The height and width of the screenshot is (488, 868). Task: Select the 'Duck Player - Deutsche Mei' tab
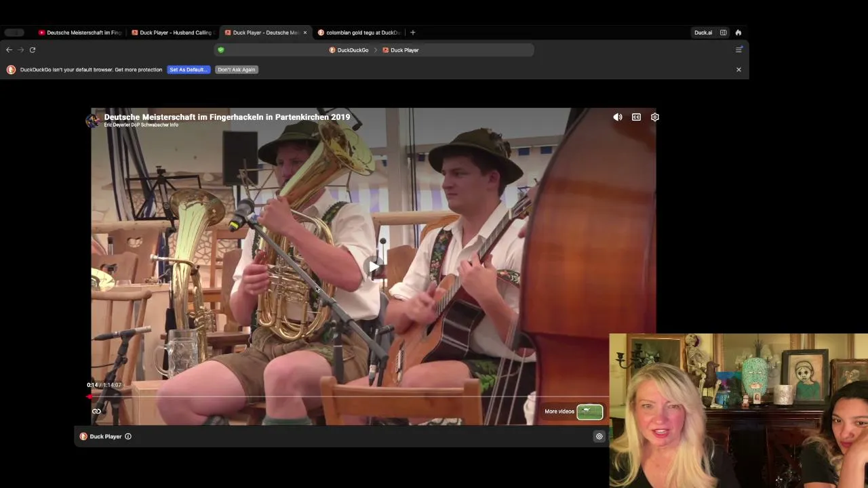click(x=262, y=33)
